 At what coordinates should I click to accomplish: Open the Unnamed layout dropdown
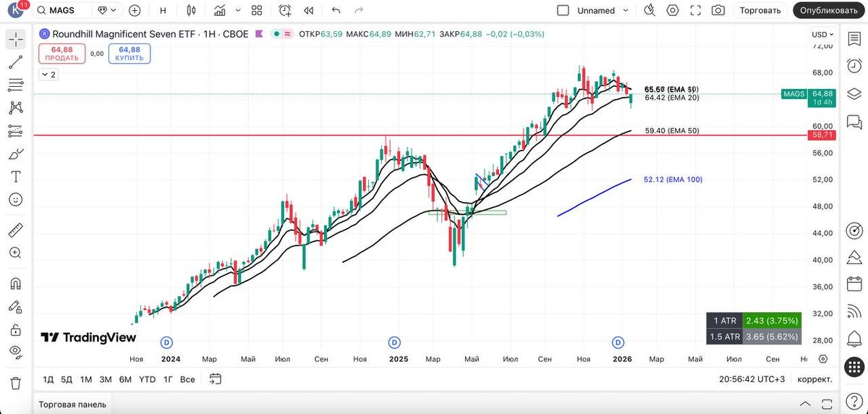coord(624,10)
